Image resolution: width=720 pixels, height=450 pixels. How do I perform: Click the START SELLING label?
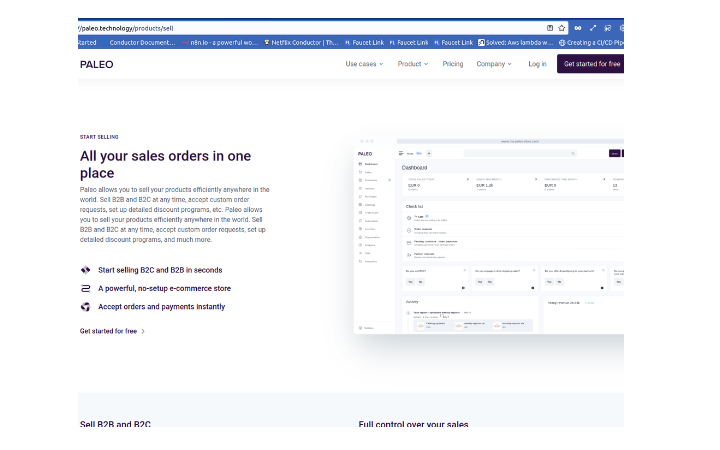point(99,137)
